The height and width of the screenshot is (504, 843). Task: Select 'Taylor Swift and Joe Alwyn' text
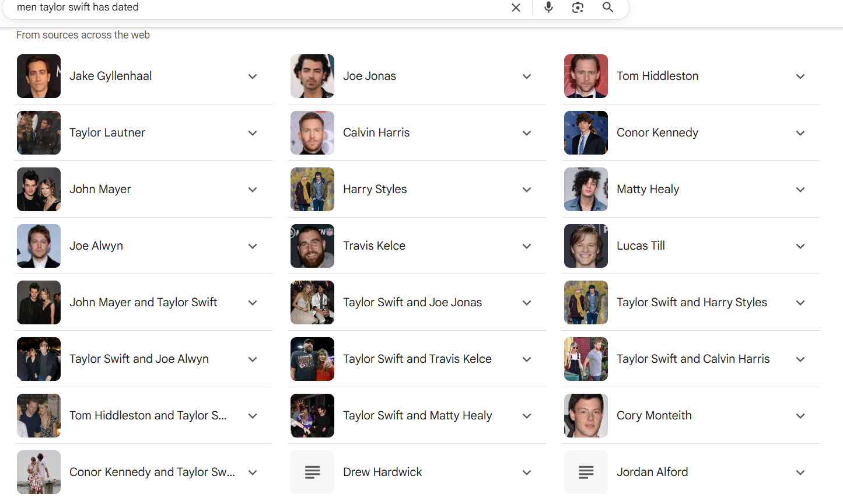tap(139, 359)
